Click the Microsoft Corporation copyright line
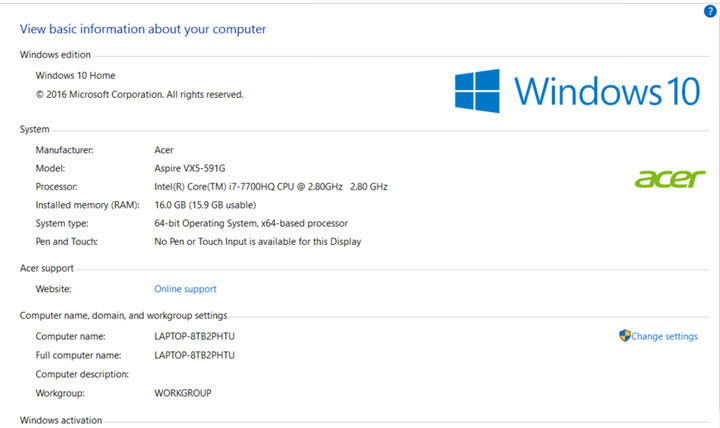Image resolution: width=720 pixels, height=428 pixels. tap(139, 94)
